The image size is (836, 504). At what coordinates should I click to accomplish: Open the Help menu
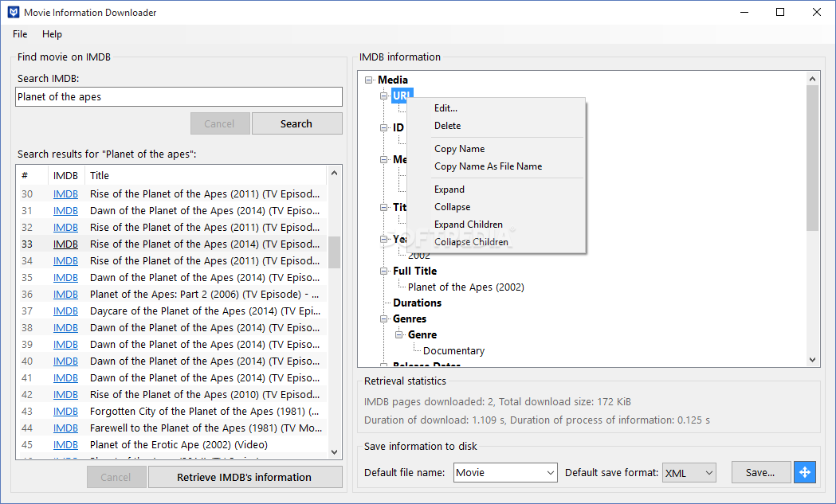click(x=53, y=34)
